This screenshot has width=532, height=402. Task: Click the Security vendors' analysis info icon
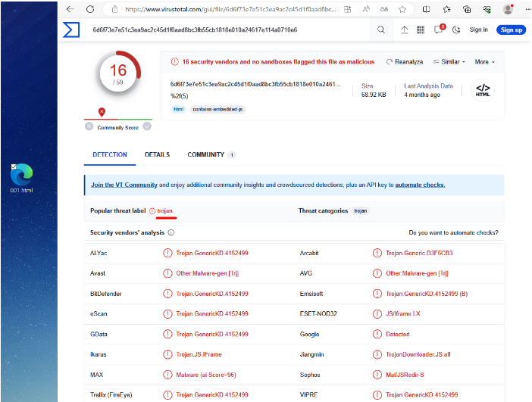(171, 233)
